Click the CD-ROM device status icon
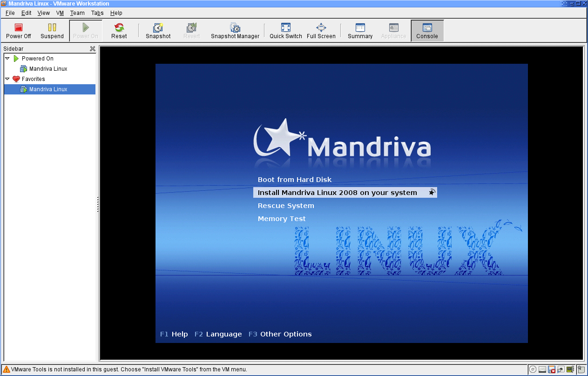 pyautogui.click(x=533, y=369)
